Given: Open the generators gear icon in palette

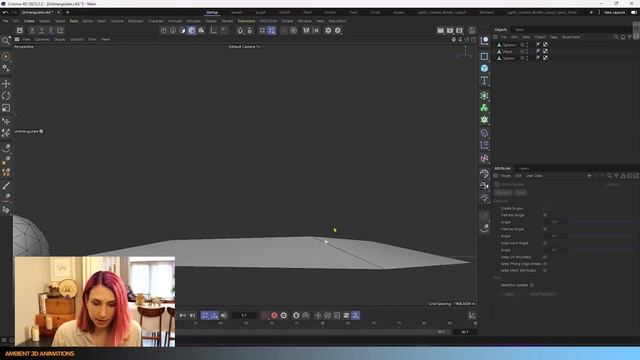Looking at the screenshot, I should pos(484,120).
